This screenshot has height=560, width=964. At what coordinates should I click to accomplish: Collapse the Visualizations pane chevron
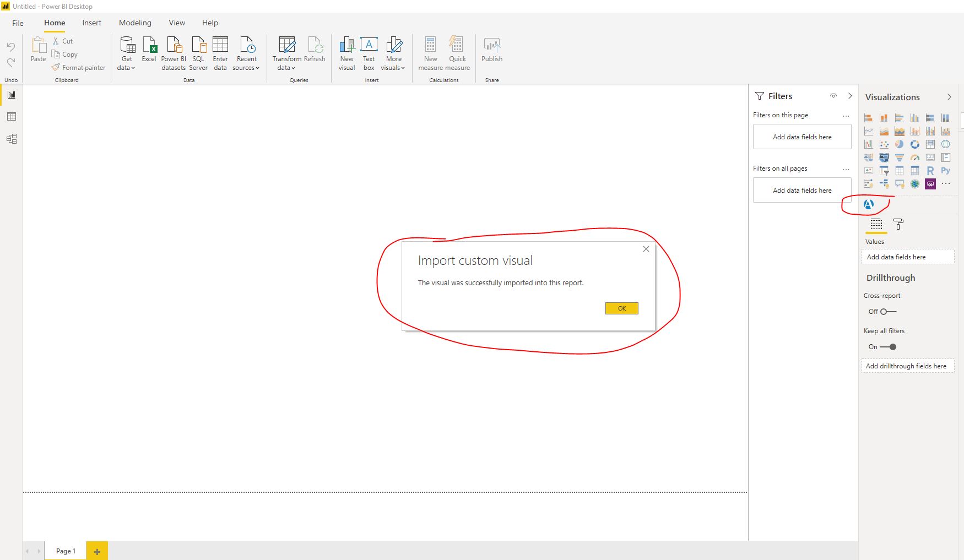coord(949,97)
